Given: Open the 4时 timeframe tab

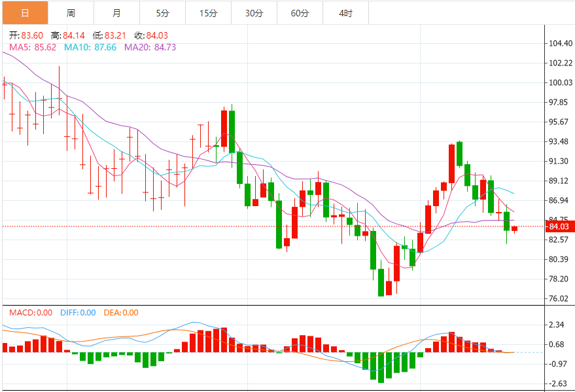Looking at the screenshot, I should pyautogui.click(x=346, y=13).
